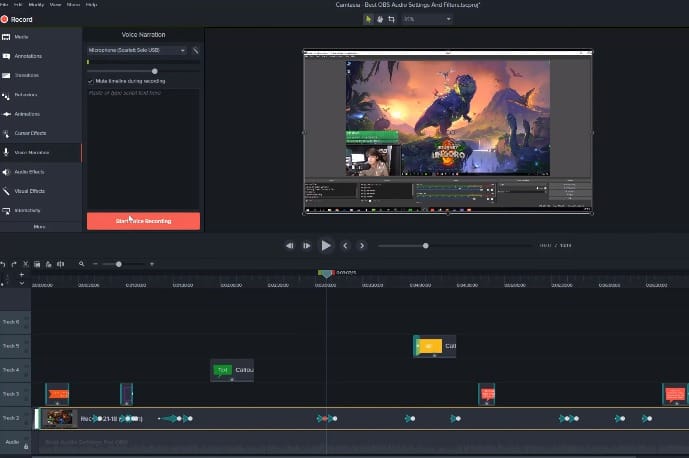
Task: Open the Microphone device dropdown
Action: (137, 50)
